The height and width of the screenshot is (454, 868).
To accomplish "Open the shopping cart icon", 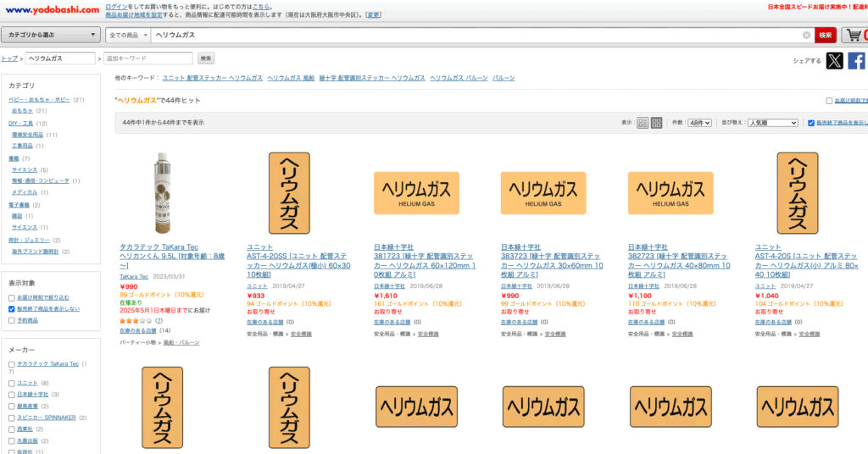I will (855, 35).
